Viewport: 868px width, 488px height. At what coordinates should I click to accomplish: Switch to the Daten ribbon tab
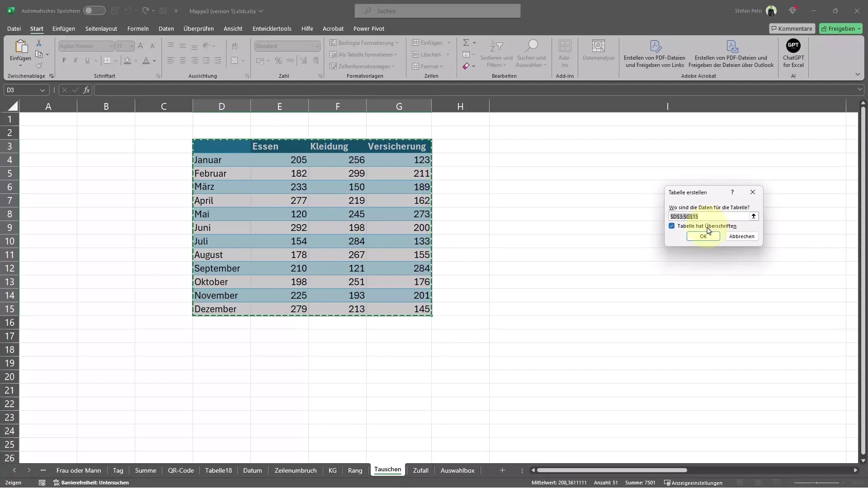166,28
